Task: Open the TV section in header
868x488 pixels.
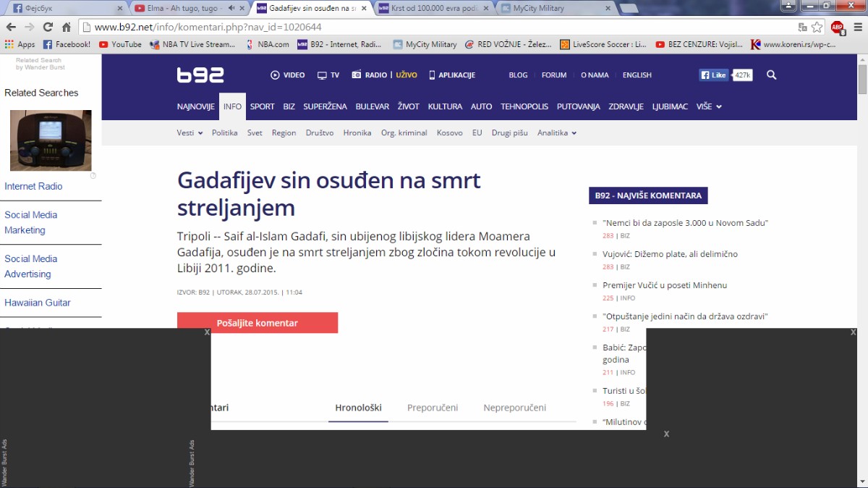Action: pos(328,75)
